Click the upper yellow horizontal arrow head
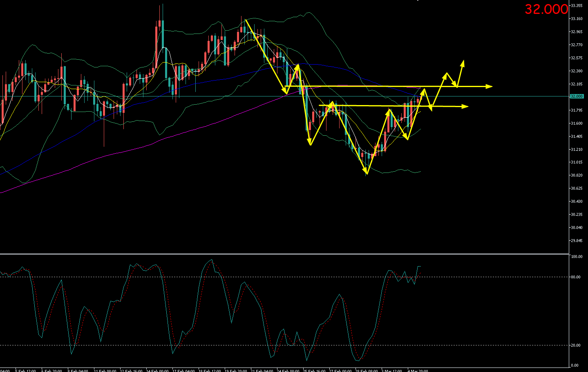Image resolution: width=588 pixels, height=372 pixels. pyautogui.click(x=490, y=86)
